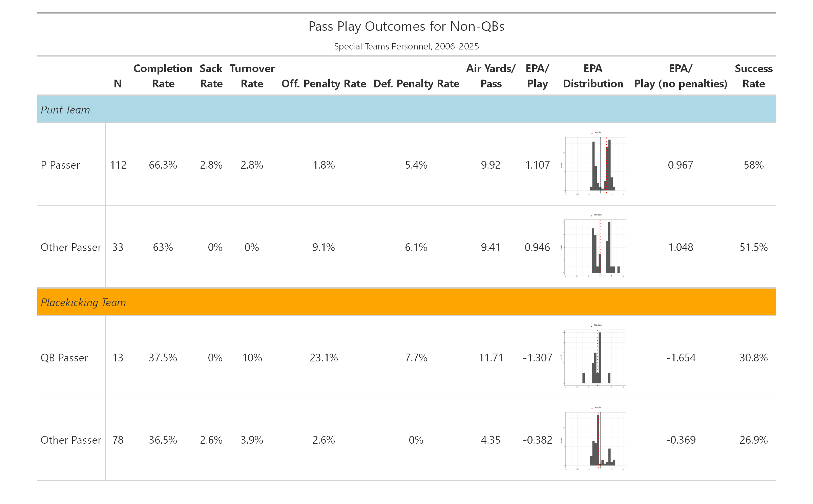Click the 23.1% offensive penalty rate cell
The image size is (813, 504).
(324, 358)
